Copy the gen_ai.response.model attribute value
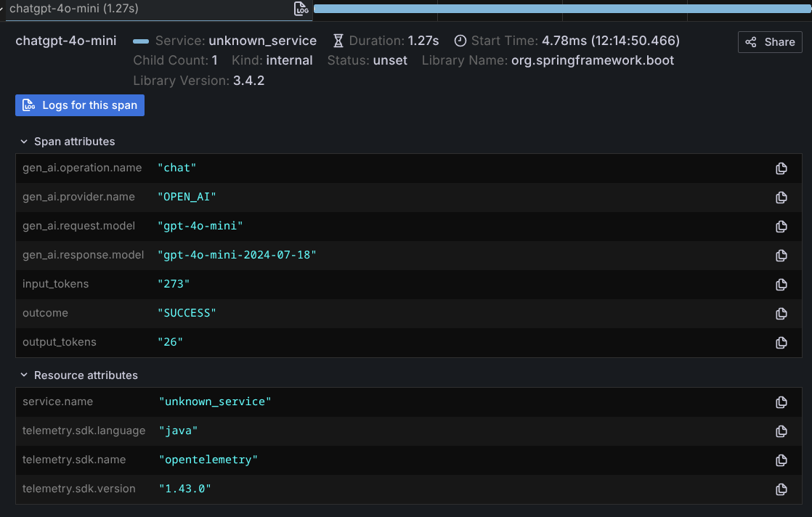This screenshot has width=812, height=517. point(781,256)
